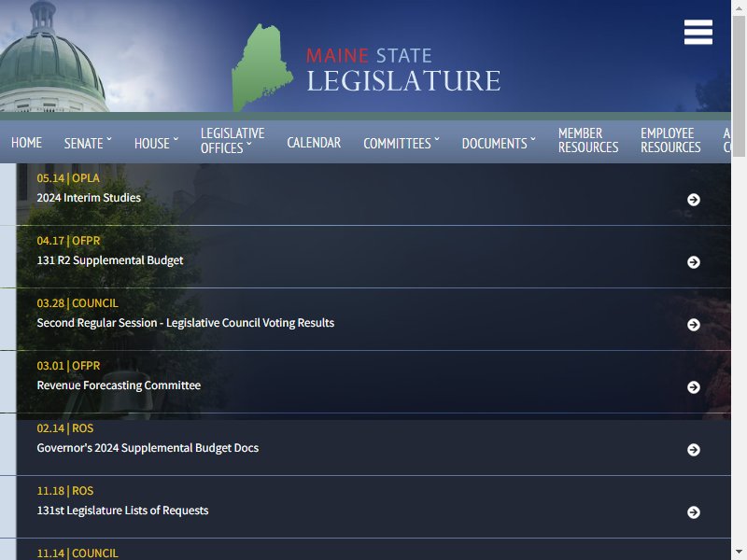The height and width of the screenshot is (560, 747).
Task: Open Second Regular Session Legislative Council Voting Results
Action: 185,323
